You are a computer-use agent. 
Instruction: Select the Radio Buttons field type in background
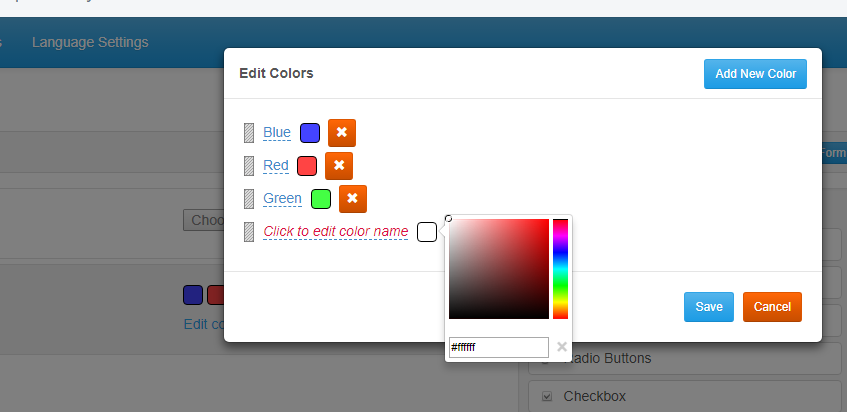[x=684, y=359]
